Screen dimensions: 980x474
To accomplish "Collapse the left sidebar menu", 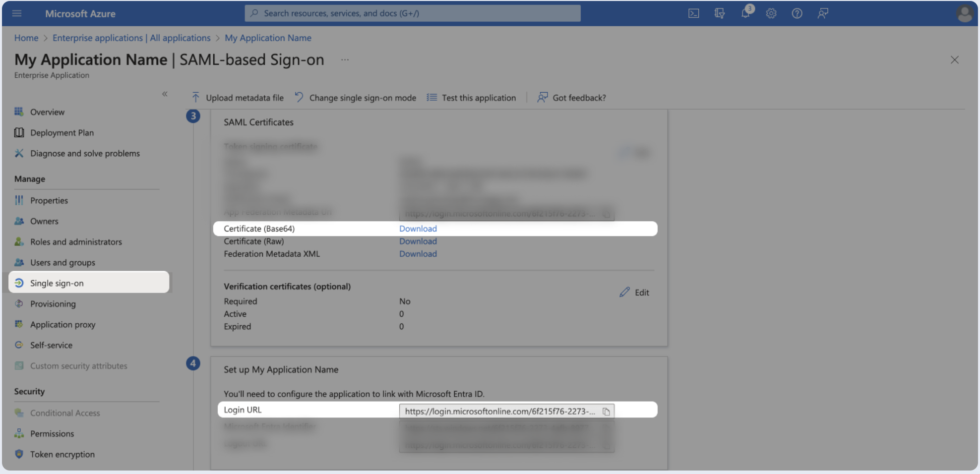I will point(165,94).
